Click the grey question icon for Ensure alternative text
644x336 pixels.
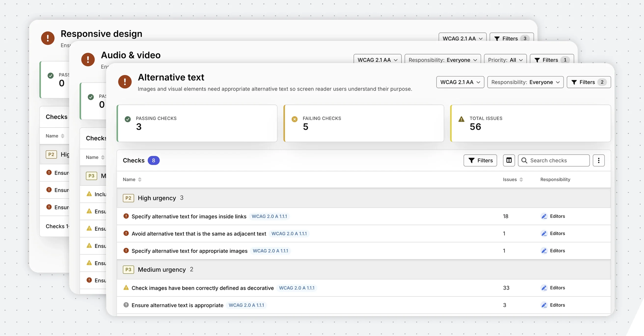(126, 305)
